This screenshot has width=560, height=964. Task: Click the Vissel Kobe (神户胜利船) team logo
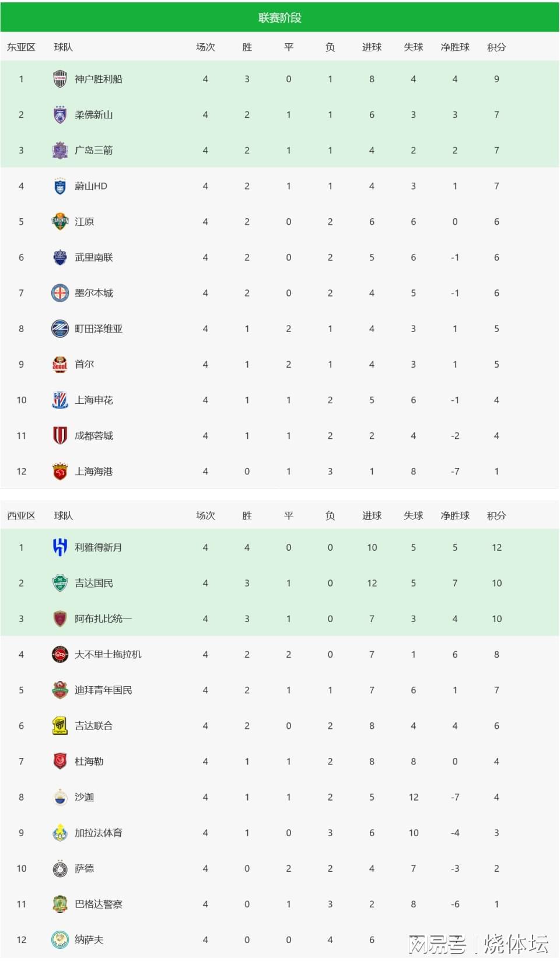(60, 79)
